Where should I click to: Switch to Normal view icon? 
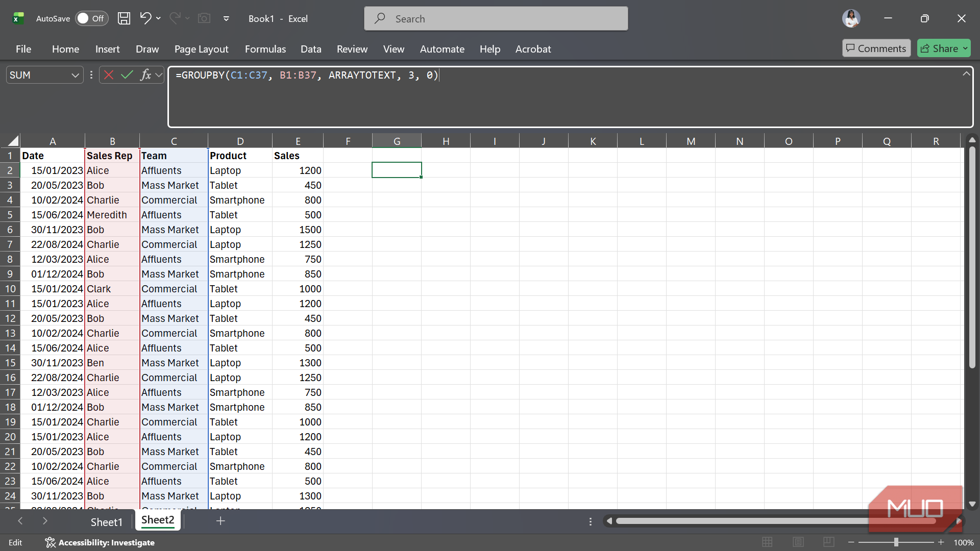click(767, 542)
